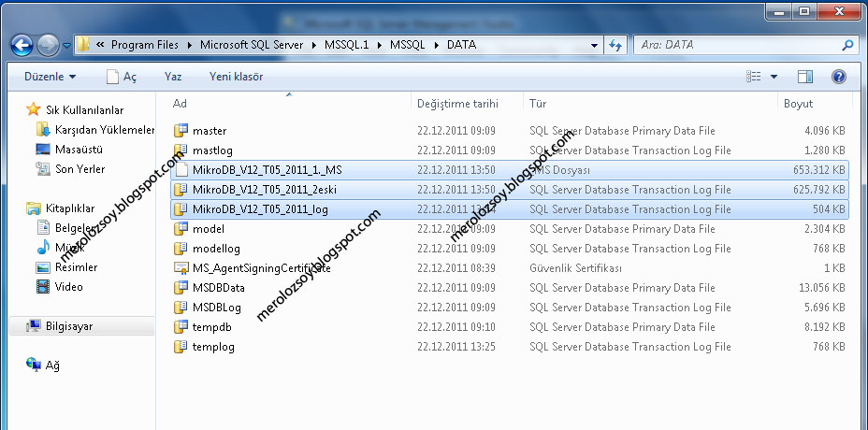Click Program Files in the address path
The image size is (868, 430).
pos(145,45)
